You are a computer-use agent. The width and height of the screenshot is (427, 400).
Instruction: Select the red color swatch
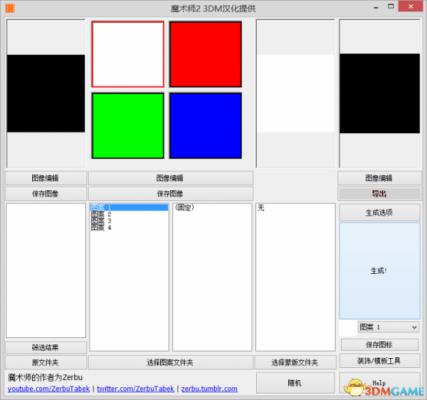206,54
